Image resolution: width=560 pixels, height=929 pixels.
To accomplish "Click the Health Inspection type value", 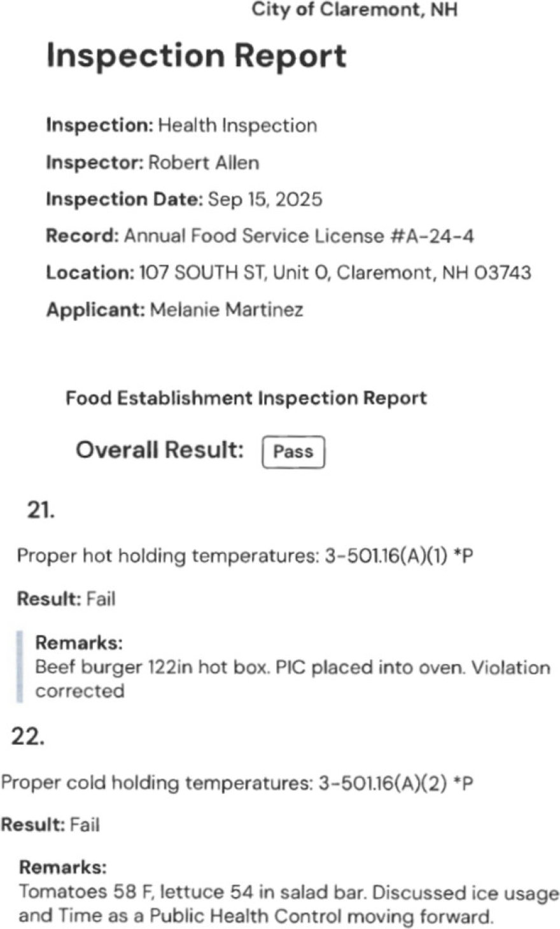I will coord(237,125).
